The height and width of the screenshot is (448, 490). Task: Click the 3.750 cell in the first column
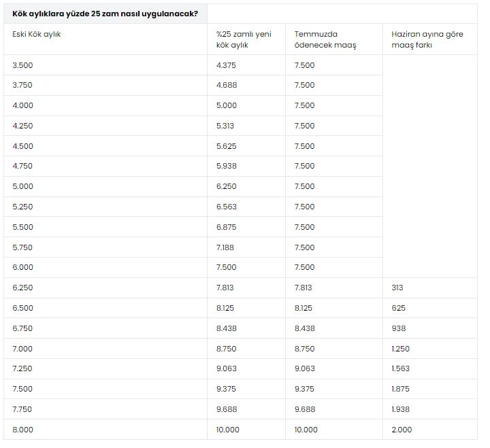click(x=22, y=86)
